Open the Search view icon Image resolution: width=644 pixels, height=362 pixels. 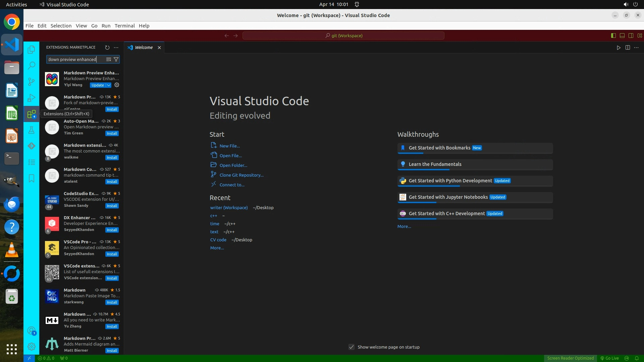[x=31, y=65]
